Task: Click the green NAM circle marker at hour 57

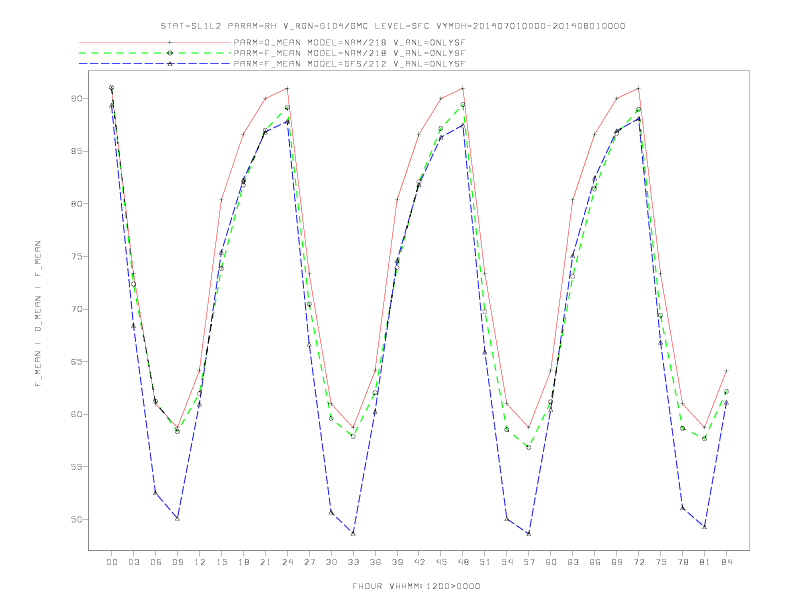Action: pos(529,447)
